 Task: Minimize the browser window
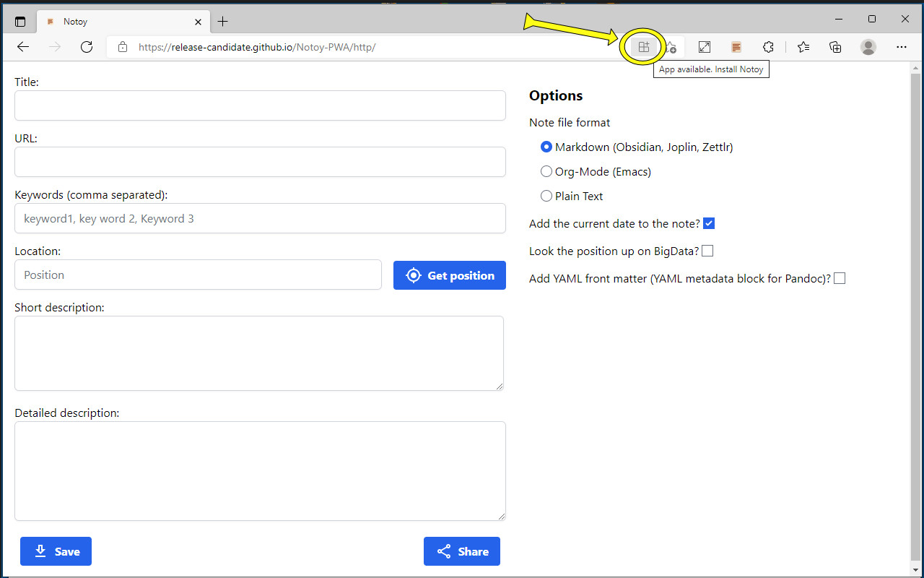(839, 19)
